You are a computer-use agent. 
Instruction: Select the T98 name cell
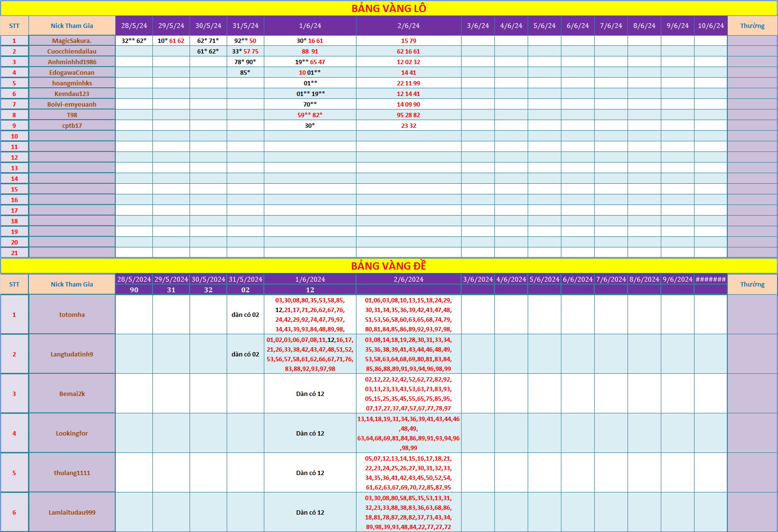pyautogui.click(x=72, y=115)
